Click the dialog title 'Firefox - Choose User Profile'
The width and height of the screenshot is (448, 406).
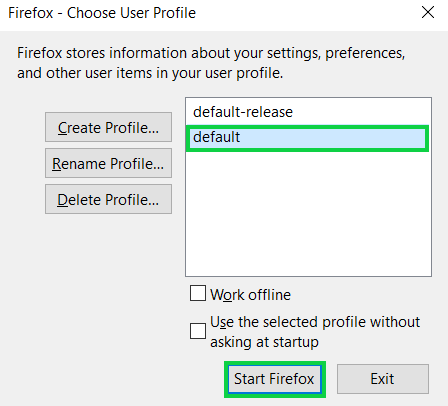pyautogui.click(x=102, y=13)
